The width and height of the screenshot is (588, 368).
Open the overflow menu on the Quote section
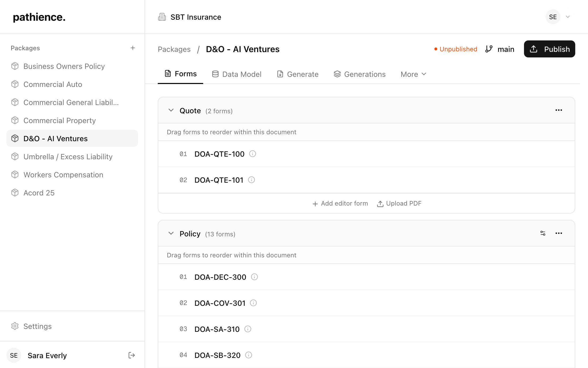click(559, 110)
